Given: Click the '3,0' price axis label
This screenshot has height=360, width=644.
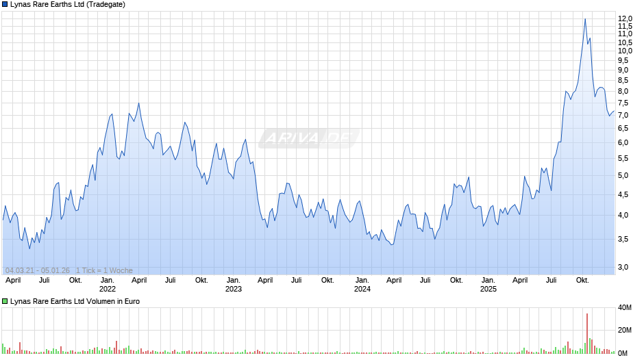Looking at the screenshot, I should (623, 267).
